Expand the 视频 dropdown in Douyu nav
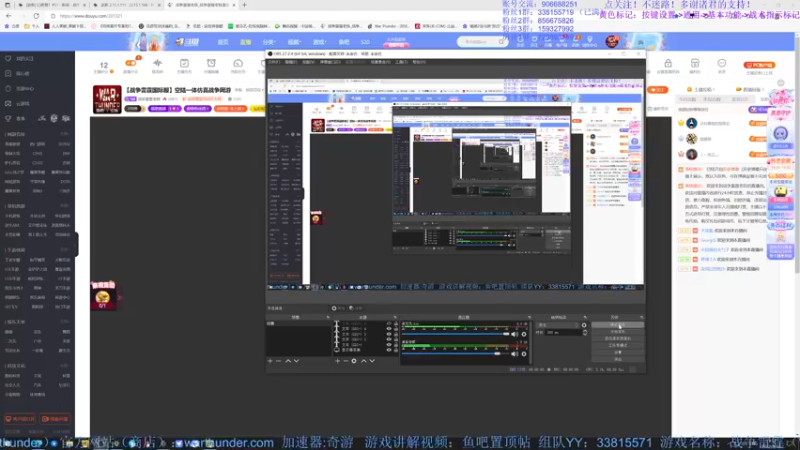 point(294,42)
